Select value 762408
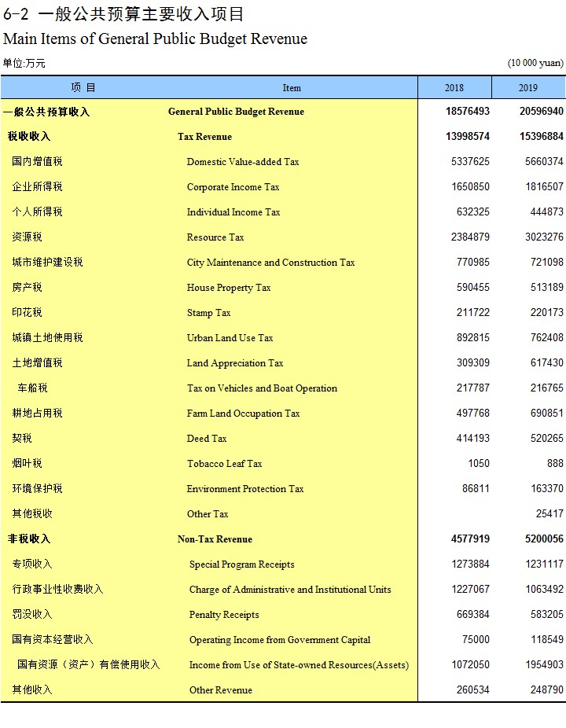 pos(547,337)
